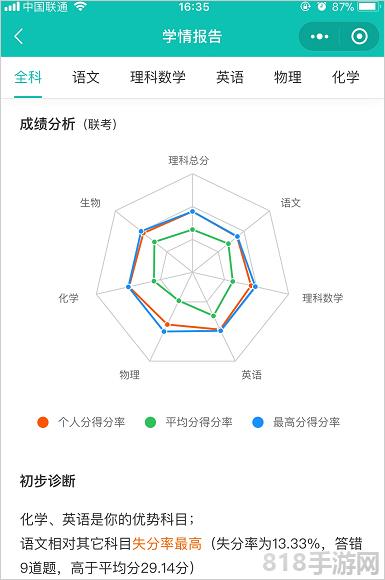385x580 pixels.
Task: Select the 全科 tab
Action: [28, 77]
